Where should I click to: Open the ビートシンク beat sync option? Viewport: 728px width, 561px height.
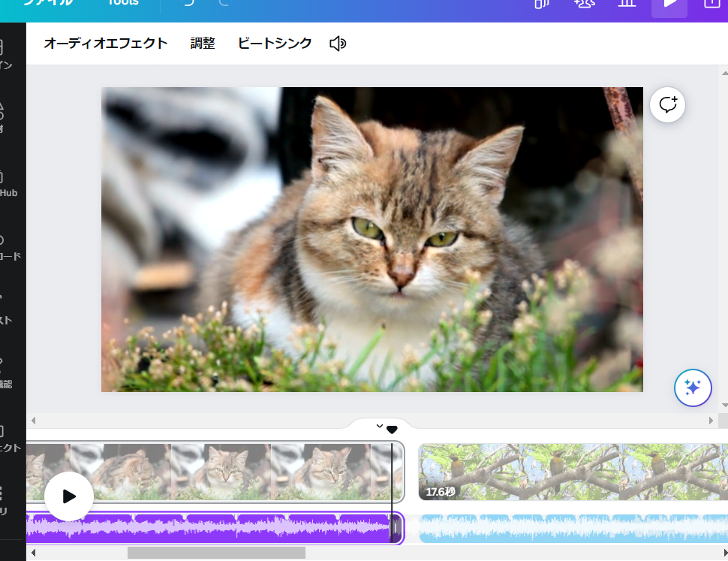coord(275,44)
